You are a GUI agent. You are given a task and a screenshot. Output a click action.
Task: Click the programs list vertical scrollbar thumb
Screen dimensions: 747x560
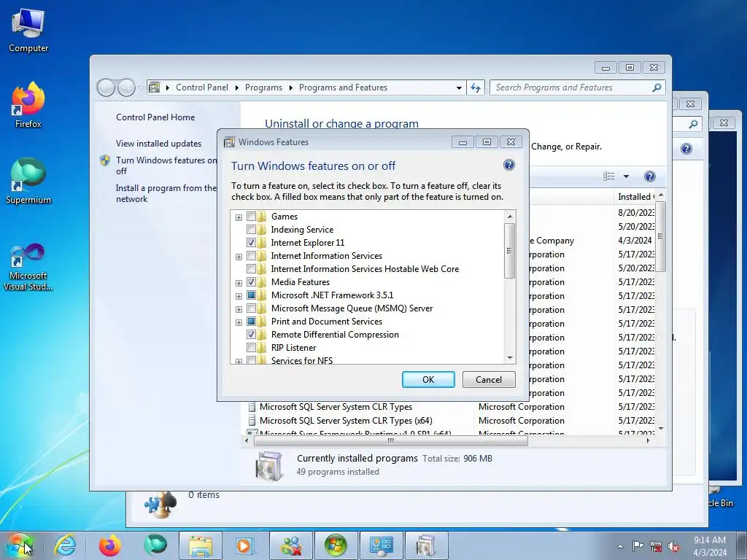[659, 237]
